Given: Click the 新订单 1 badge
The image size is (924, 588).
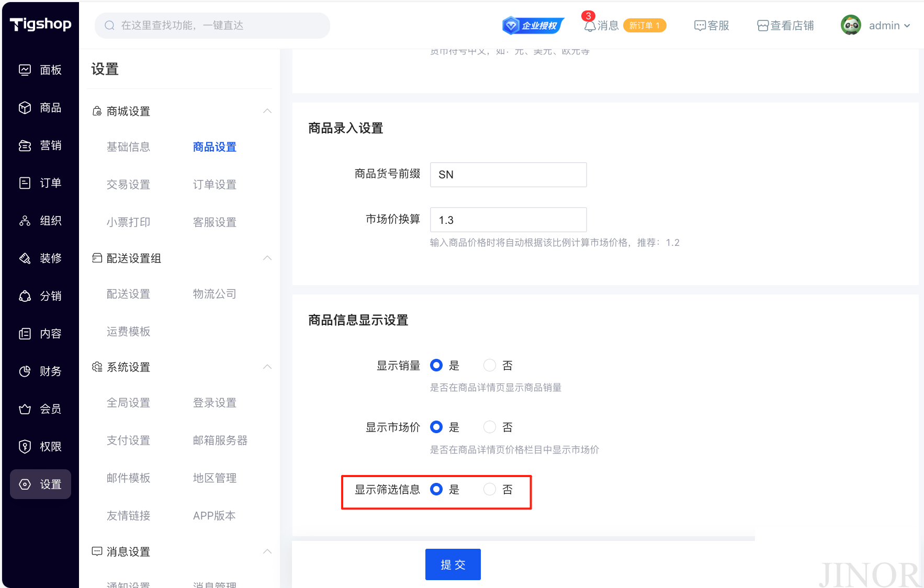Looking at the screenshot, I should (645, 26).
